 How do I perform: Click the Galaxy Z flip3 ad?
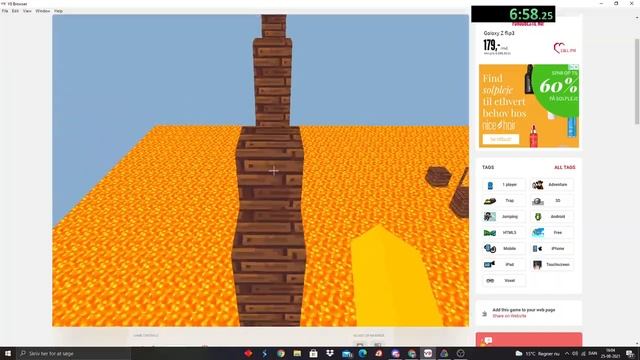click(529, 41)
